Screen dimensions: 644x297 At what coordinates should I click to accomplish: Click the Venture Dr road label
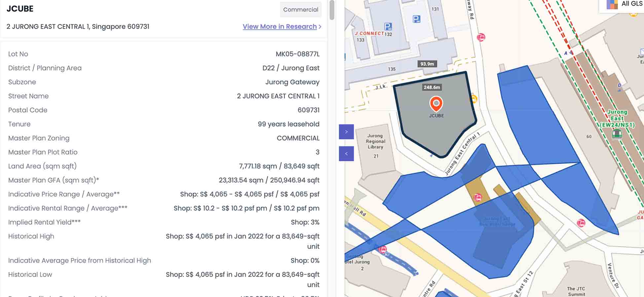pos(613,276)
